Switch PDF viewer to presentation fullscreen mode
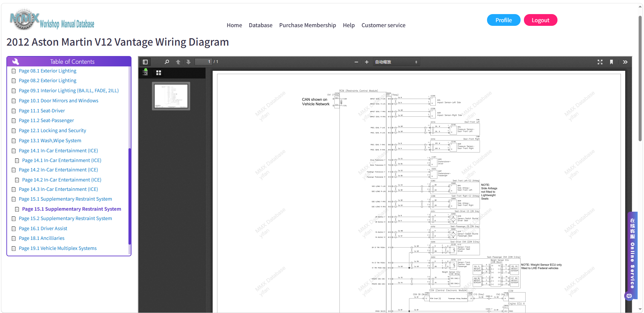 600,62
